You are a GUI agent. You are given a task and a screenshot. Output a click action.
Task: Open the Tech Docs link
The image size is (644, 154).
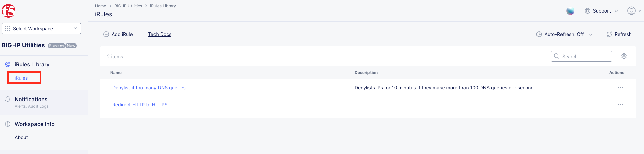pos(160,34)
